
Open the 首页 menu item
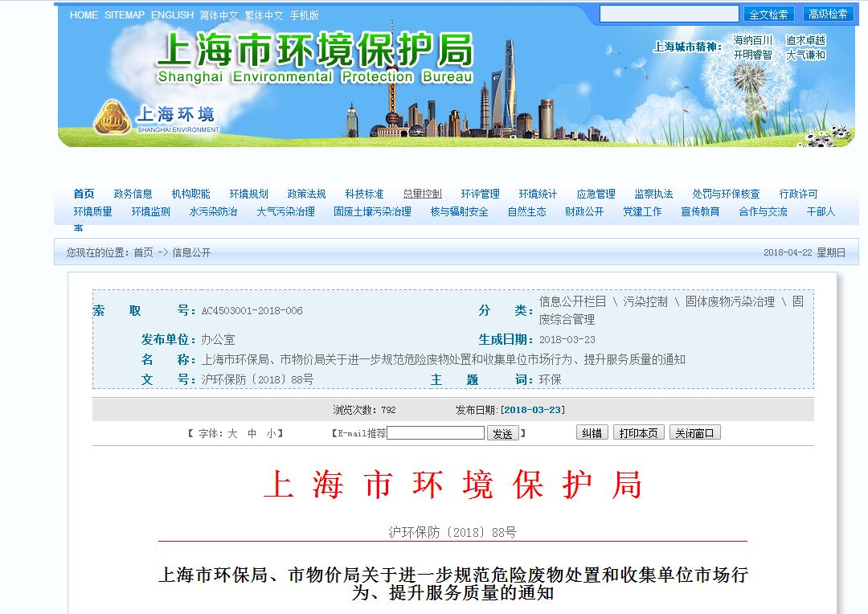coord(84,194)
